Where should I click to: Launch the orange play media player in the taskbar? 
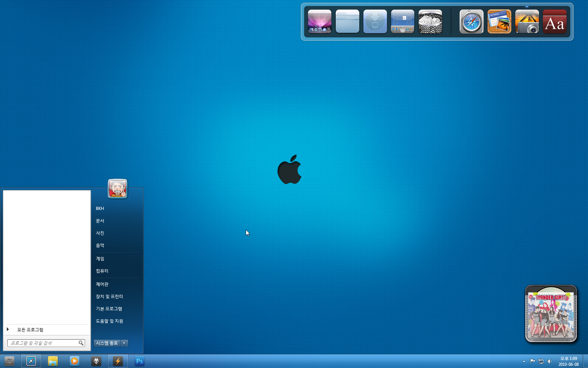pyautogui.click(x=75, y=361)
